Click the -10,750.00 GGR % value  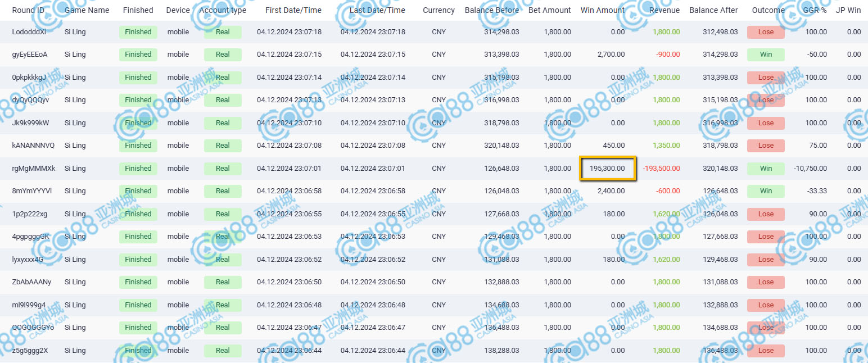point(810,169)
